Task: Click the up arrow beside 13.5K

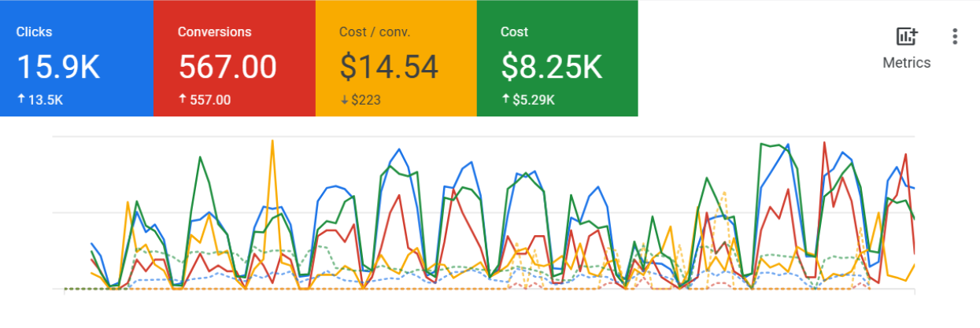Action: pyautogui.click(x=20, y=100)
